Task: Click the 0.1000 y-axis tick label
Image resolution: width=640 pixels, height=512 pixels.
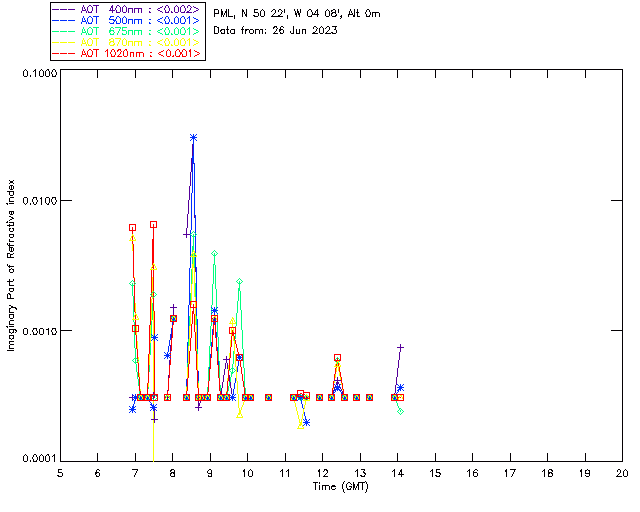Action: [x=39, y=73]
